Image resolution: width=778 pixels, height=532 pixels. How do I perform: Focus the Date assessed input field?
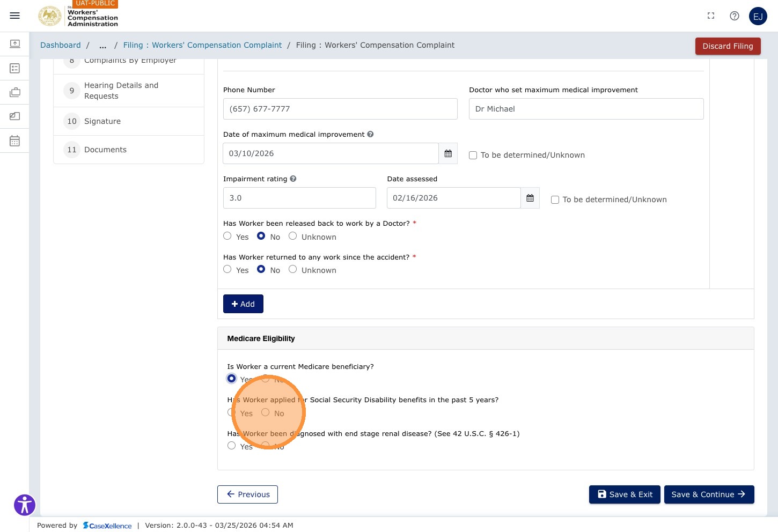(x=454, y=198)
